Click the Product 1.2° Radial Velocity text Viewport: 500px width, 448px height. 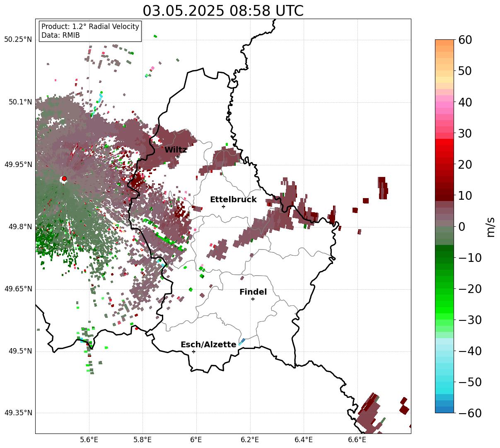pyautogui.click(x=90, y=27)
